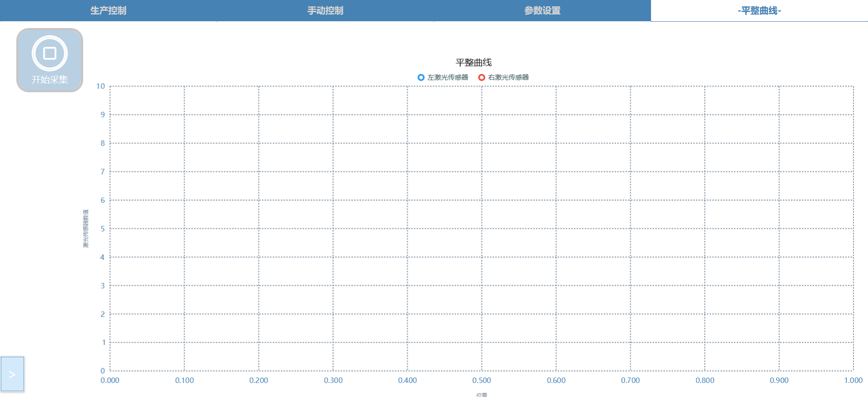Open the 手动控制 tab
This screenshot has width=868, height=397.
(325, 10)
